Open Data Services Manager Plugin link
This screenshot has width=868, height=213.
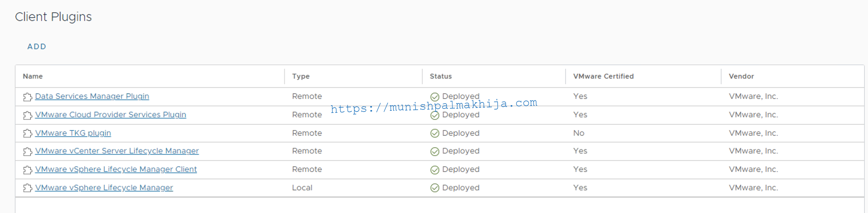pos(92,96)
